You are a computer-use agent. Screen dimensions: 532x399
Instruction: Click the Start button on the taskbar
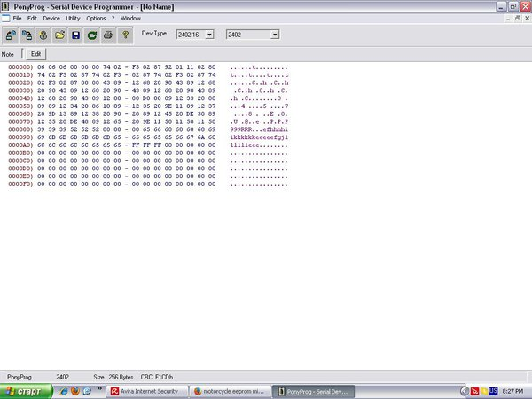point(26,392)
